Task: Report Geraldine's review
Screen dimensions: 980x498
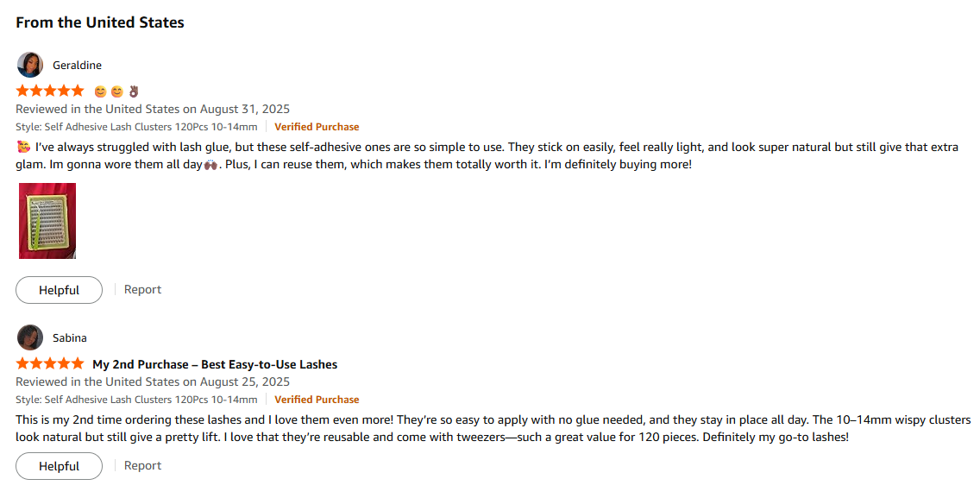Action: coord(142,290)
